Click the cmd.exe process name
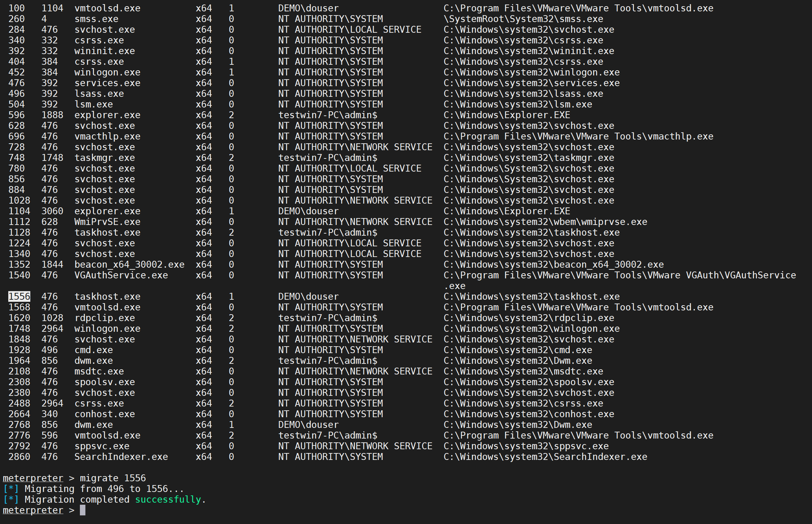 click(94, 350)
